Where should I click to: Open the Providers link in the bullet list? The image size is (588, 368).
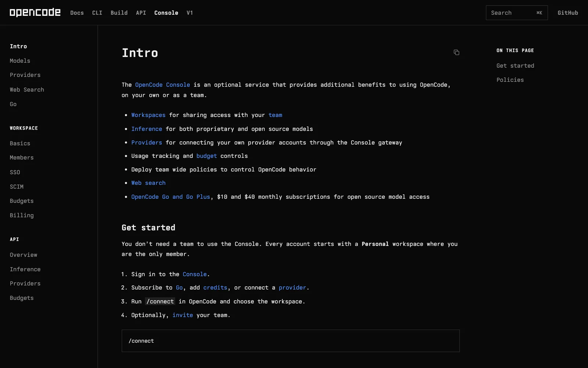pos(147,142)
